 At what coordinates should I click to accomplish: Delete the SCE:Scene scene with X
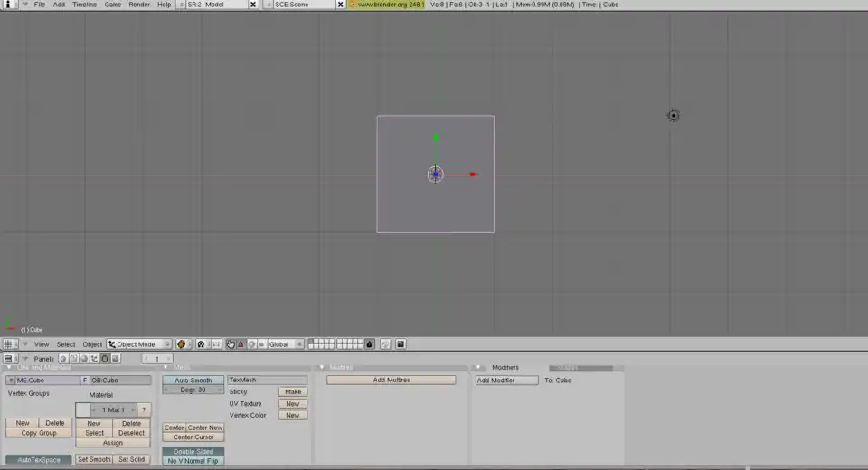pos(341,5)
